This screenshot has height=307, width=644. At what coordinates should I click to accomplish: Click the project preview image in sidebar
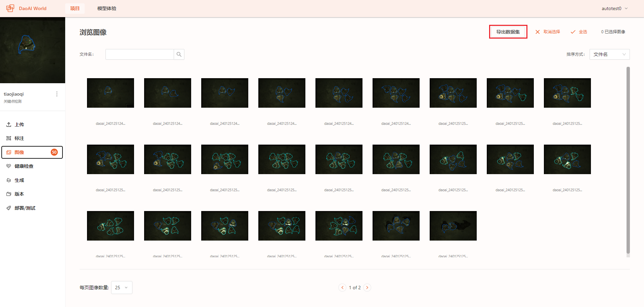click(x=33, y=50)
